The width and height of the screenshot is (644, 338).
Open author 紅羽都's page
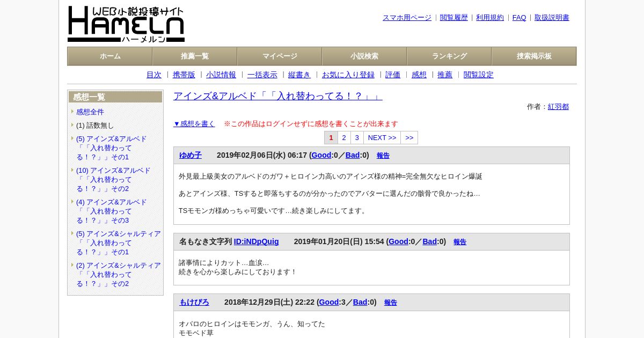point(558,107)
